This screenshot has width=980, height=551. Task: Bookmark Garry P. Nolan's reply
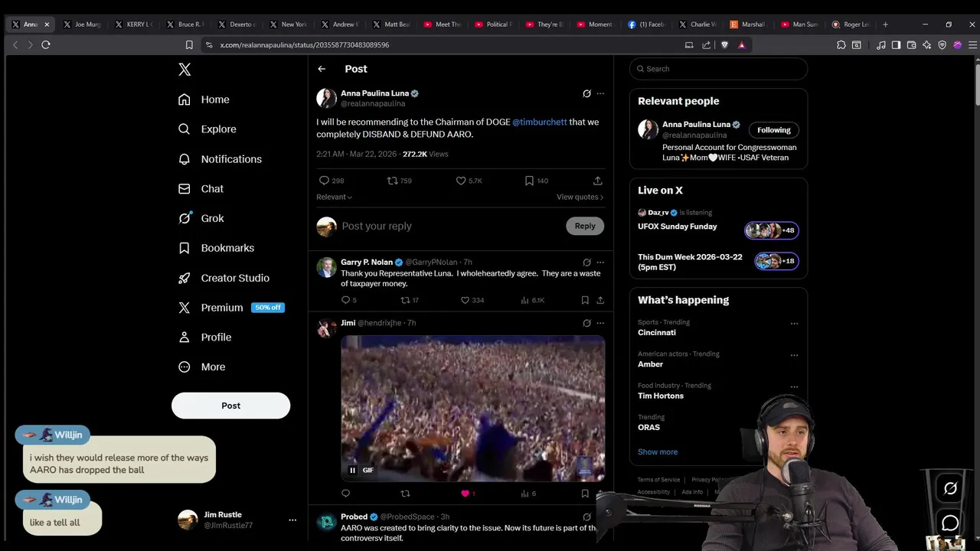coord(585,300)
